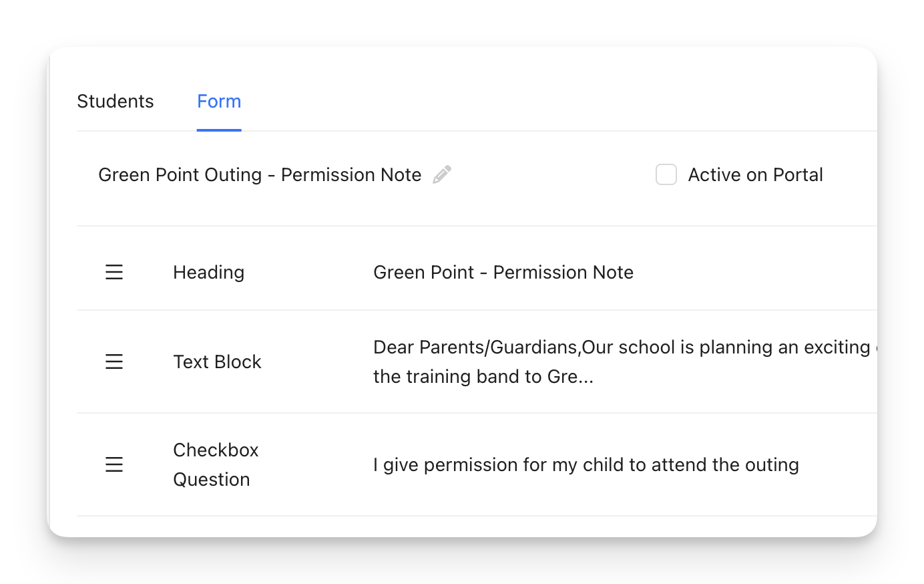
Task: Check the box next to Active on Portal label
Action: click(x=666, y=174)
